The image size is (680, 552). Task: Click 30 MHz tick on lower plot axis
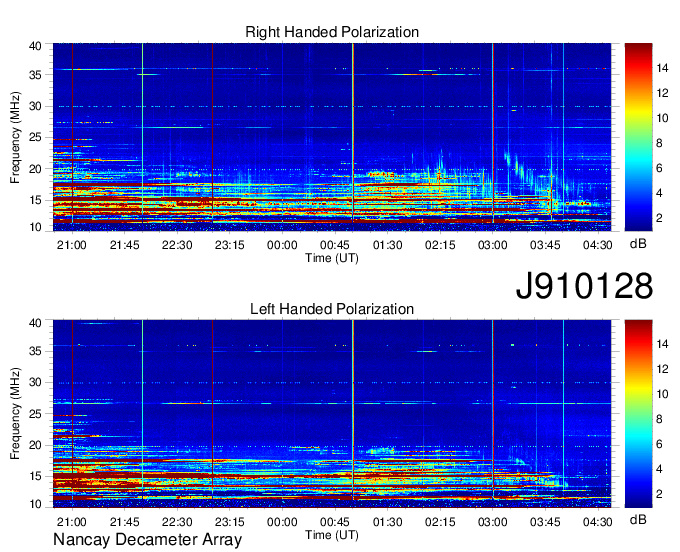36,382
